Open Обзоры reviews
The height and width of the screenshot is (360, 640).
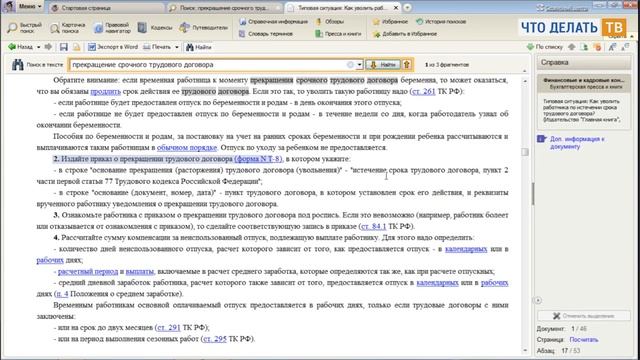(330, 22)
